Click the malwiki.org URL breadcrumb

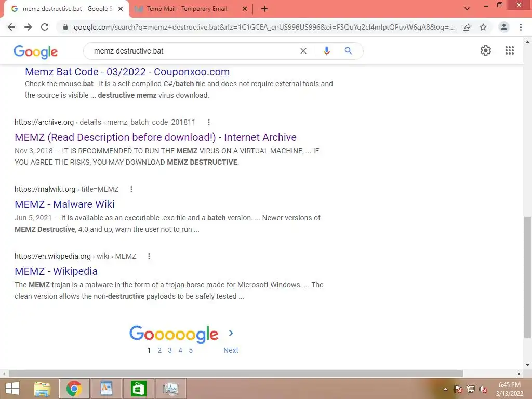tap(66, 189)
